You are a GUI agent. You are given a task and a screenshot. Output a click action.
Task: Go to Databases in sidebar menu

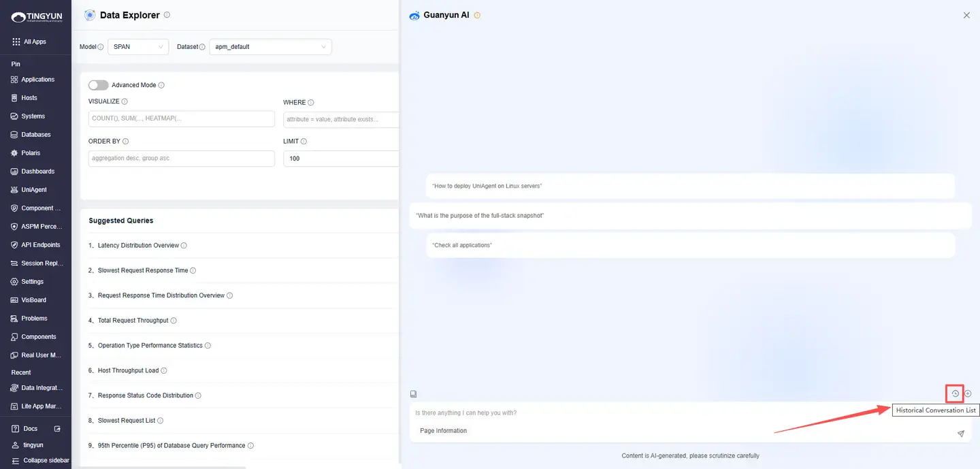35,135
